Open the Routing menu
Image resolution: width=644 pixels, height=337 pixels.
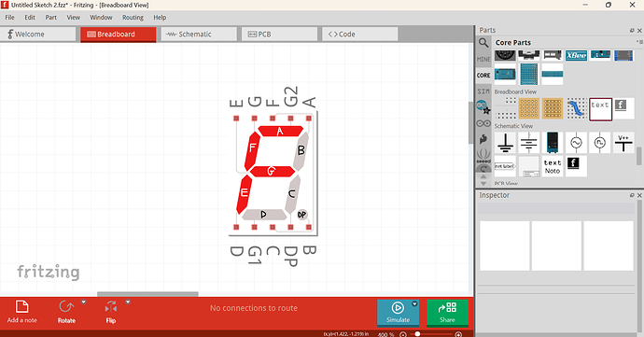tap(133, 17)
